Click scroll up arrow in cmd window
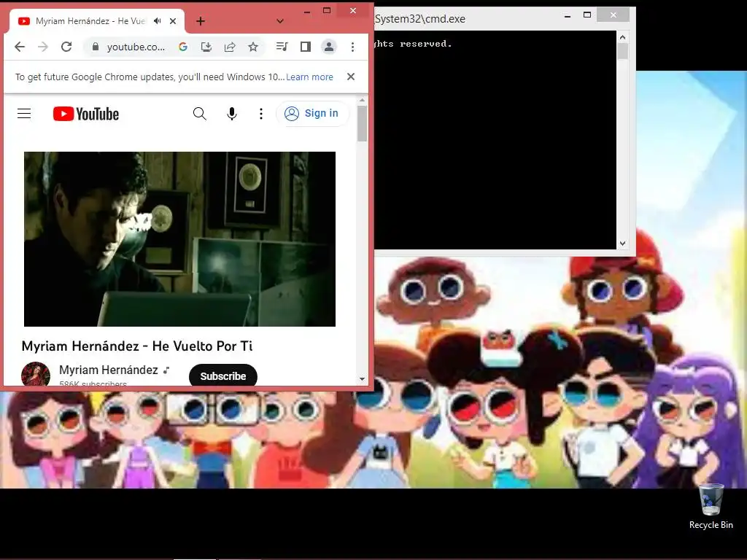The height and width of the screenshot is (560, 747). (623, 37)
